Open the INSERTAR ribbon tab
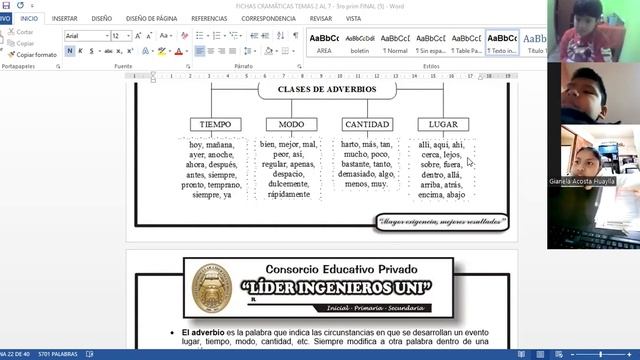640x360 pixels. (x=64, y=19)
